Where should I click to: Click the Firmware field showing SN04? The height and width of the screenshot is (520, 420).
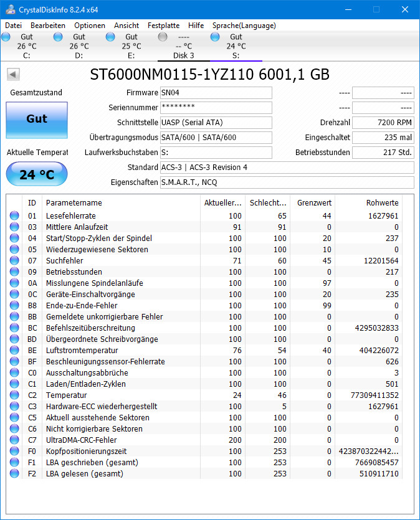[x=216, y=93]
